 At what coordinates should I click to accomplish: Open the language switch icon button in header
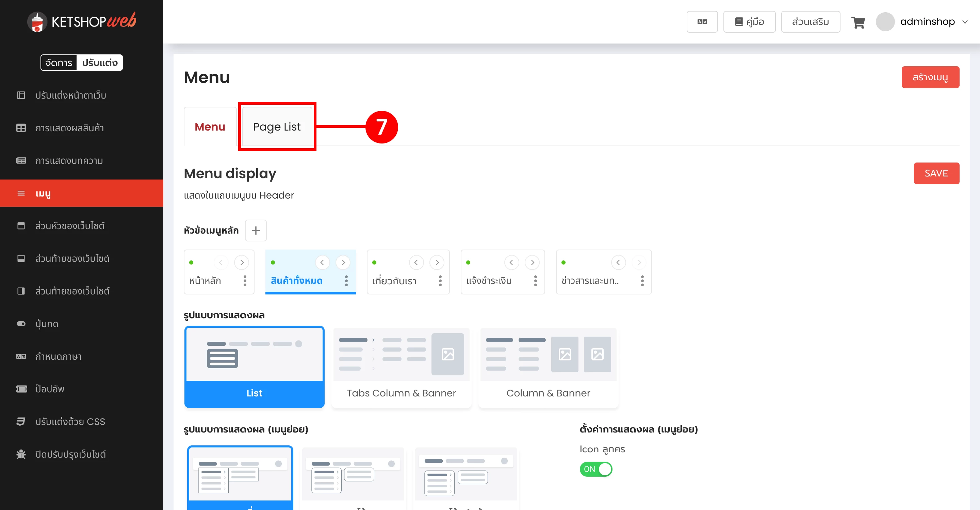pos(702,22)
